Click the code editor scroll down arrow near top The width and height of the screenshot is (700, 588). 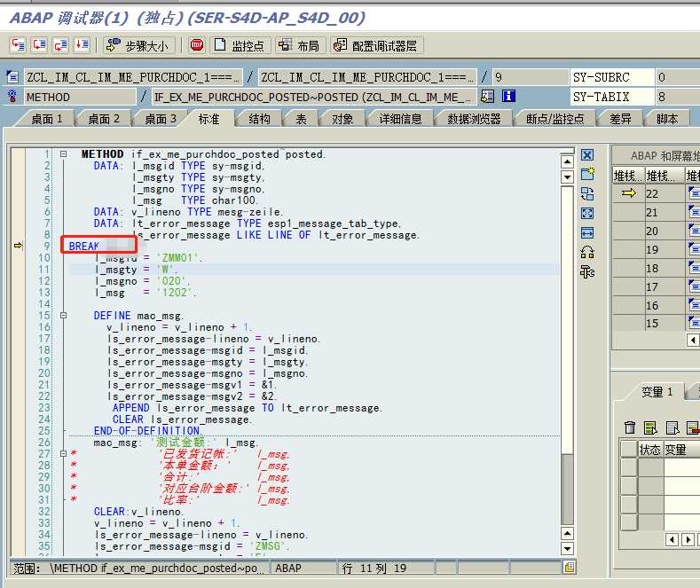pyautogui.click(x=567, y=177)
